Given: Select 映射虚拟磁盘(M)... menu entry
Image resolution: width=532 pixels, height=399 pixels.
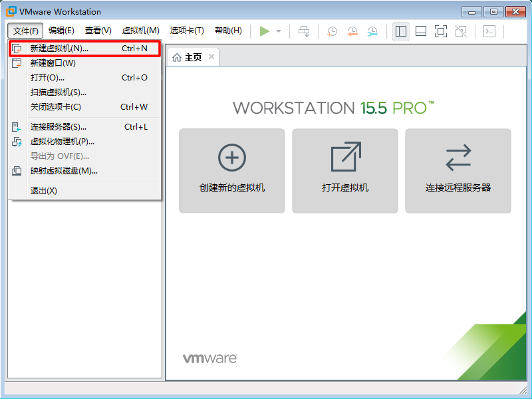Looking at the screenshot, I should pyautogui.click(x=64, y=171).
